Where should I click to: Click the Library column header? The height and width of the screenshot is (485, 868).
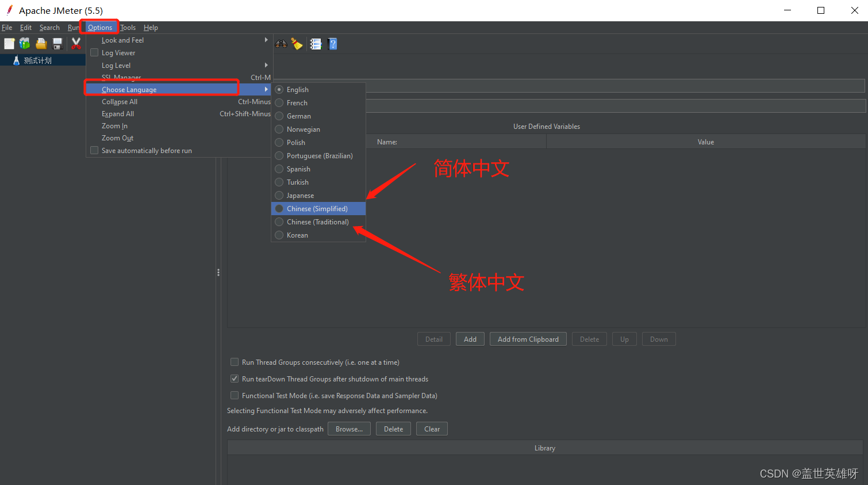(545, 448)
